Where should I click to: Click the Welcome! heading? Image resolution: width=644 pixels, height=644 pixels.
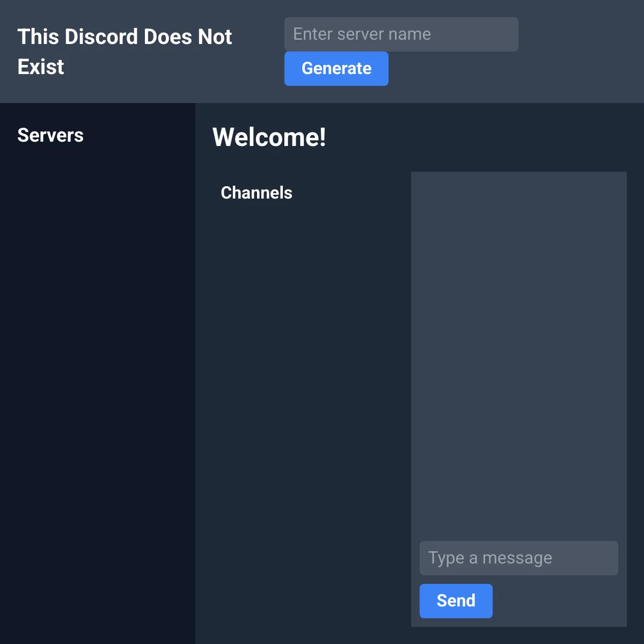pyautogui.click(x=269, y=137)
